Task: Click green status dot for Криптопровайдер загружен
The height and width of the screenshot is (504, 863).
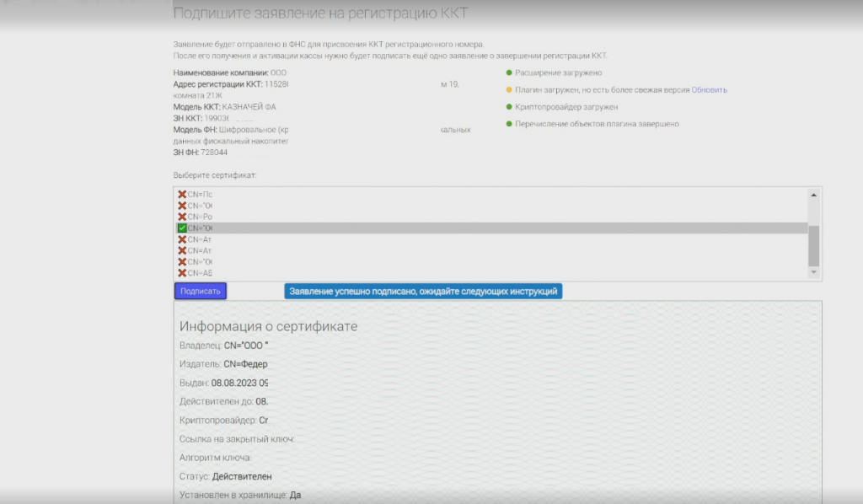Action: coord(509,107)
